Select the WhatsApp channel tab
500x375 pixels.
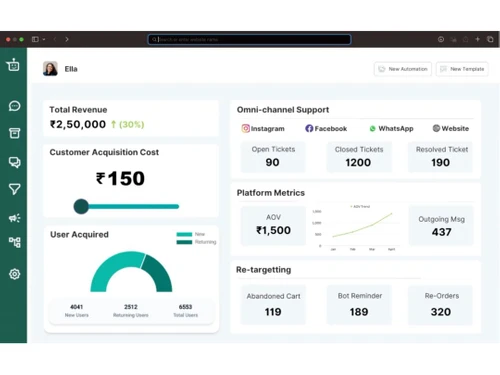391,129
